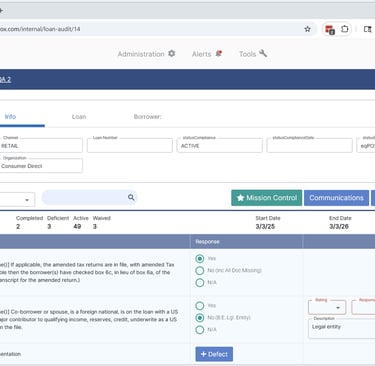
Task: Open the browser extensions puzzle icon
Action: click(x=345, y=29)
